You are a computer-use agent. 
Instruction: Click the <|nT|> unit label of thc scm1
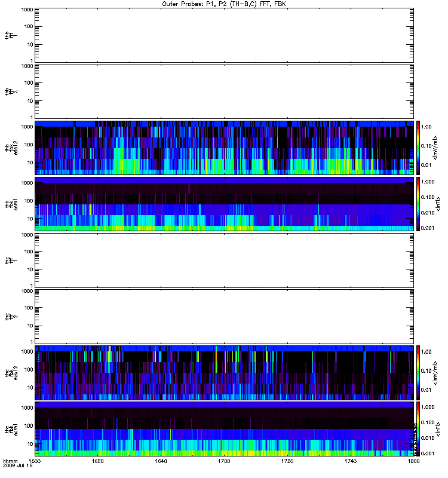click(438, 429)
